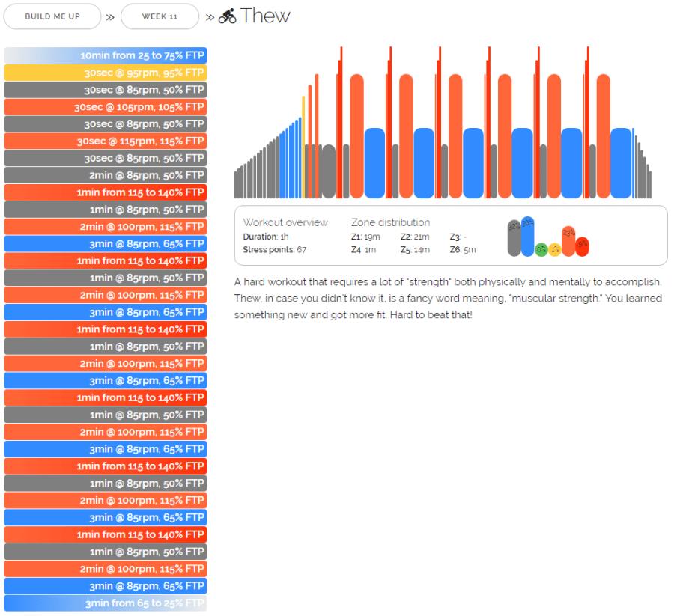Click the Workout overview heading
The height and width of the screenshot is (616, 674).
pyautogui.click(x=285, y=222)
